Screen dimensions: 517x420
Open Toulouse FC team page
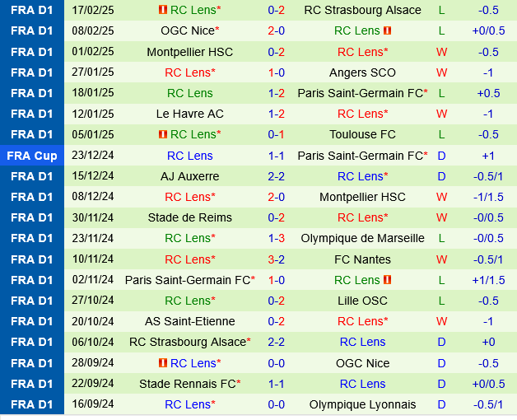coord(362,135)
